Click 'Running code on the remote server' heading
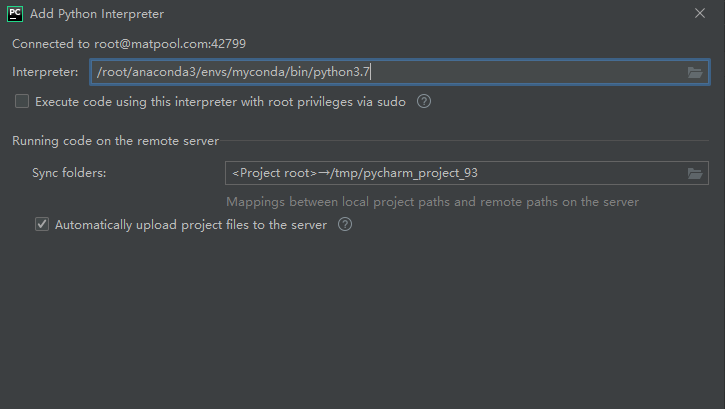The image size is (725, 409). coord(116,141)
